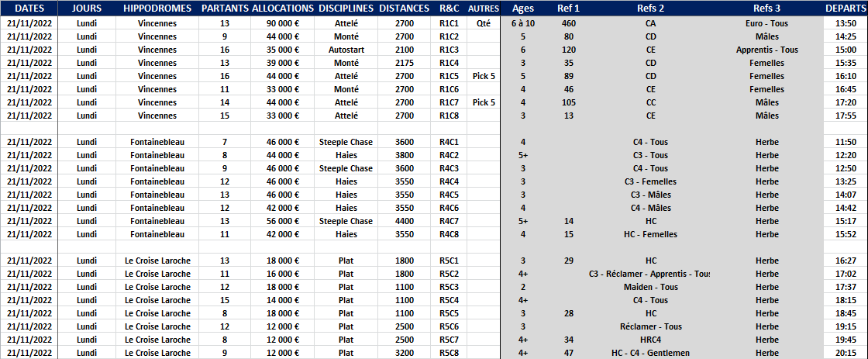Click the R&C column header
The height and width of the screenshot is (359, 868).
tap(449, 9)
